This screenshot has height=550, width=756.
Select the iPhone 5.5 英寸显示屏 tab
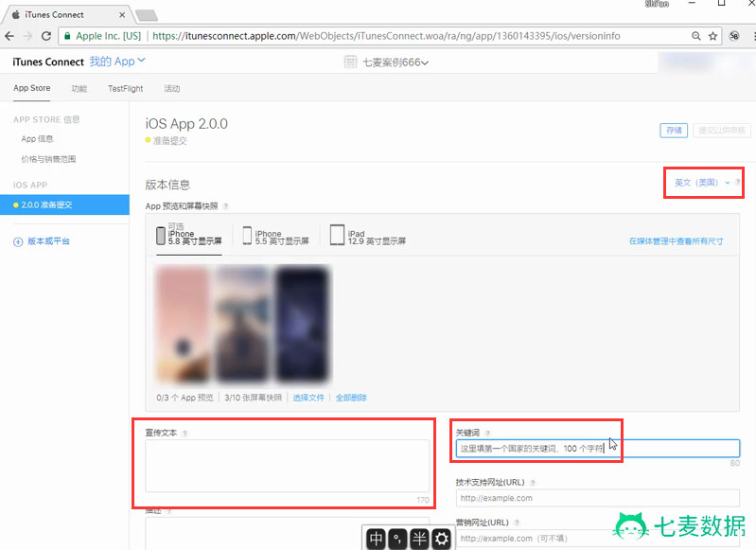coord(275,236)
